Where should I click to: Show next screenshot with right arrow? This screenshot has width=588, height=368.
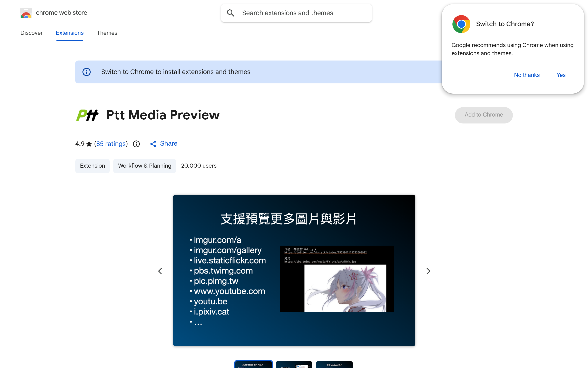pyautogui.click(x=428, y=271)
